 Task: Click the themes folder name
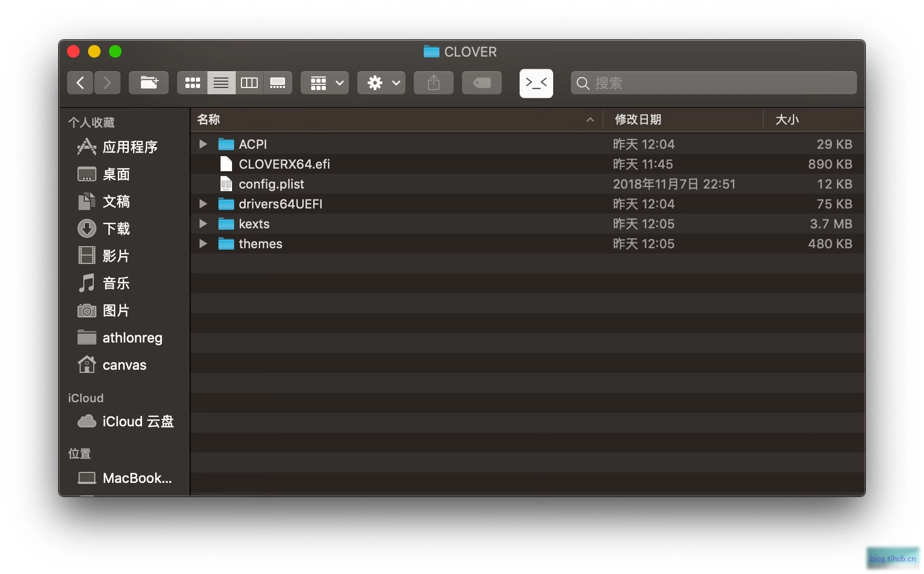point(260,244)
